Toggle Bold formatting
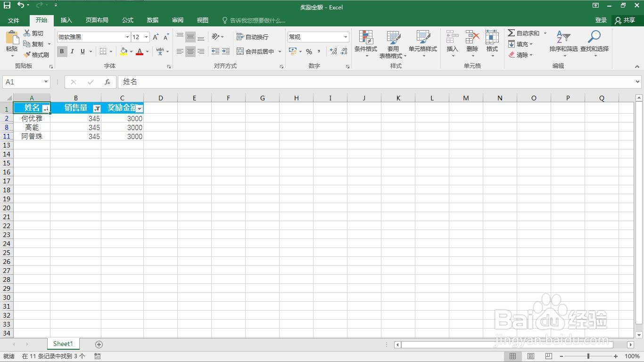 coord(62,51)
